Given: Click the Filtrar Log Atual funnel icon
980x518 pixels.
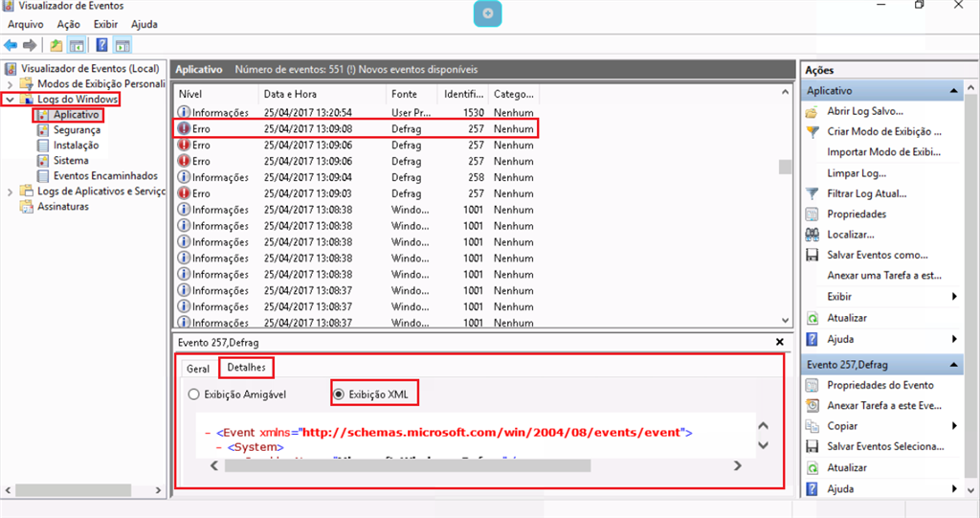Looking at the screenshot, I should coord(812,194).
